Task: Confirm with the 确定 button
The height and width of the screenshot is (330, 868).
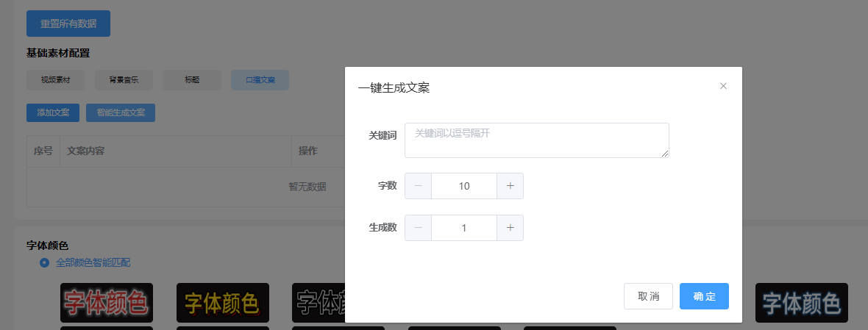Action: tap(704, 296)
